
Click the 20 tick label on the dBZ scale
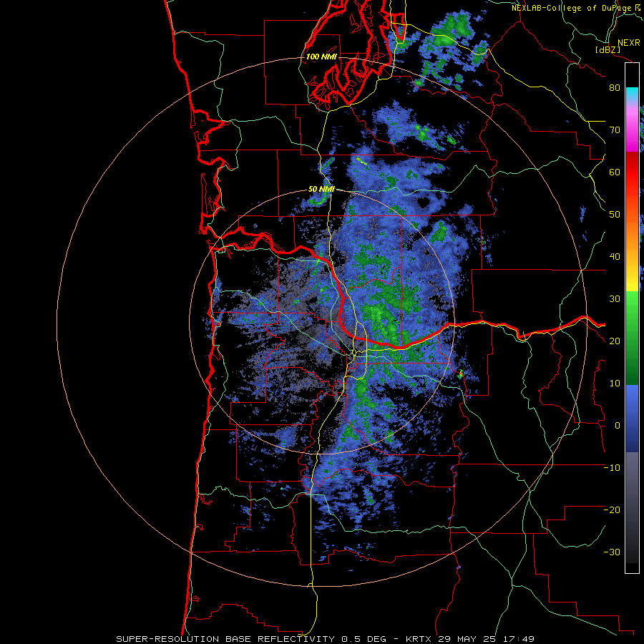tap(615, 341)
